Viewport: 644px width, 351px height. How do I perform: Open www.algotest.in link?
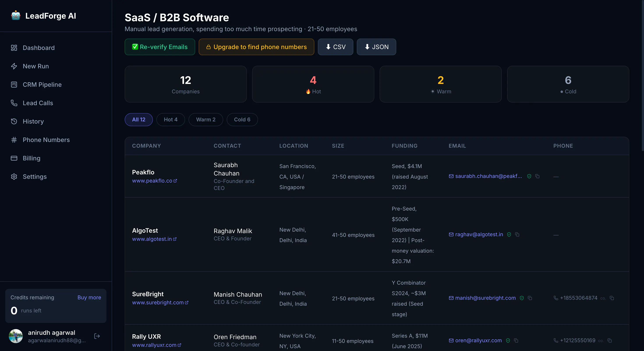(x=154, y=239)
